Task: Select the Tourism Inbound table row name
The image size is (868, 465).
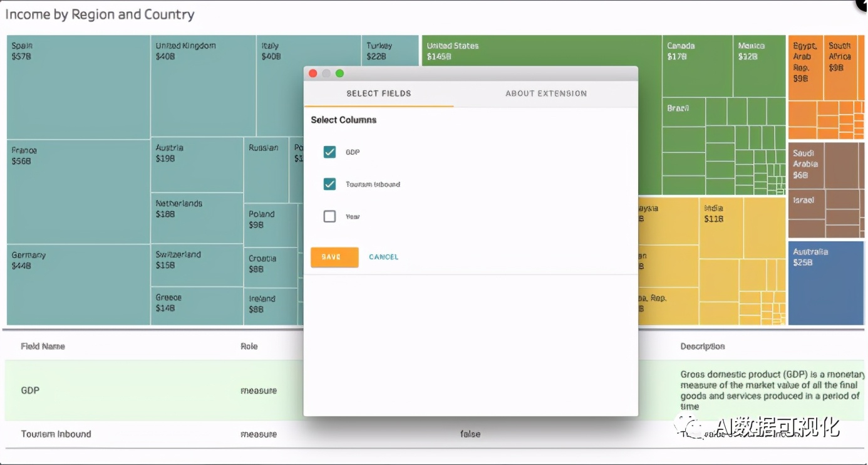Action: coord(56,434)
